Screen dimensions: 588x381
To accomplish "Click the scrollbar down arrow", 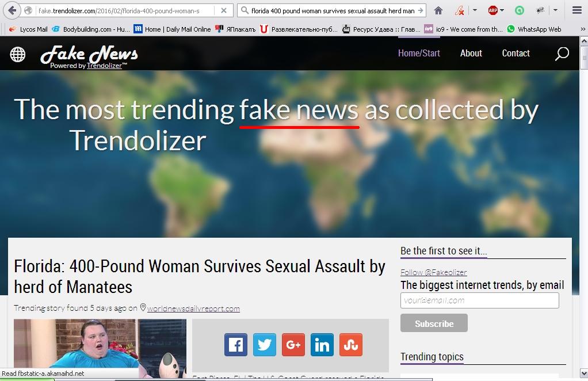I will point(584,373).
